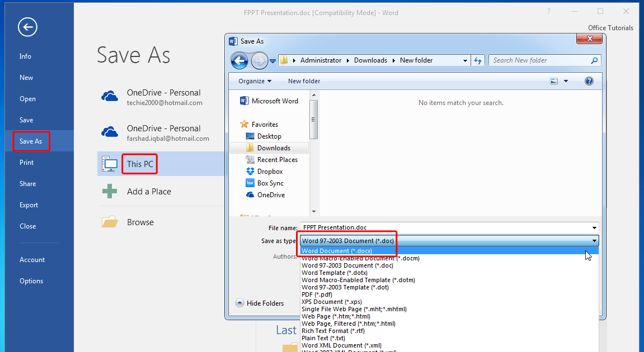Open the view options dropdown arrow
The image size is (644, 352).
point(566,81)
